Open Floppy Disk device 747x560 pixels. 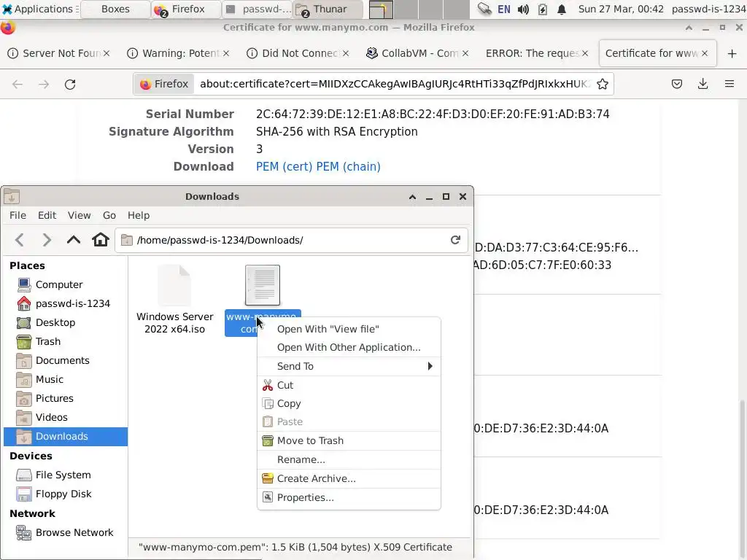[x=65, y=494]
